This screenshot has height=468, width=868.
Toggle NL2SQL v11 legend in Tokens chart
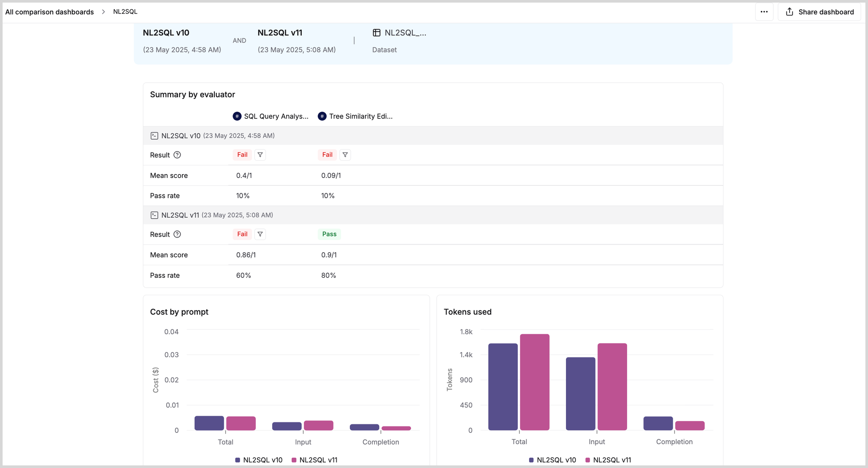click(x=608, y=460)
